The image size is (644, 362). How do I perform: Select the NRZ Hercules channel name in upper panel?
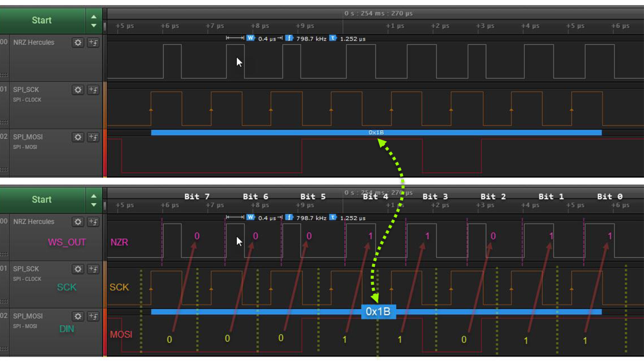(x=34, y=43)
